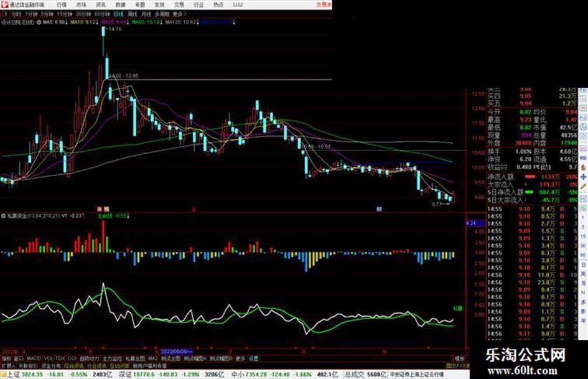Screen dimensions: 588x379
Task: Open the 行业 menu
Action: pyautogui.click(x=198, y=4)
